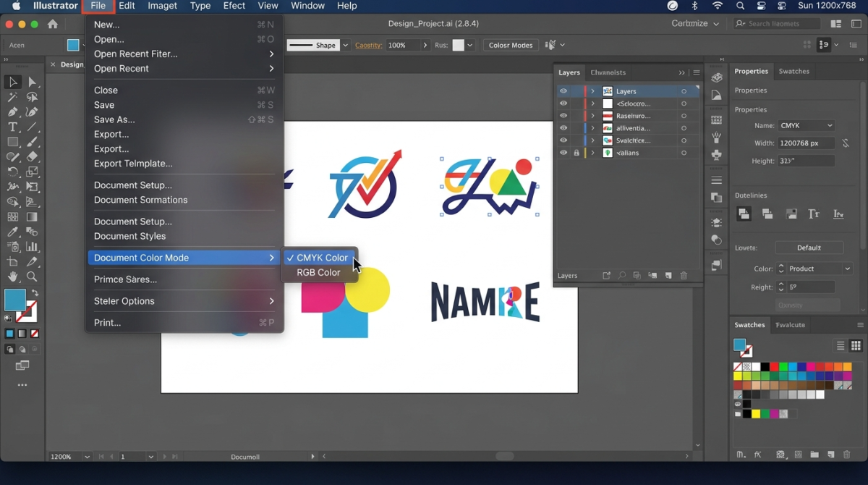Screen dimensions: 868x485
Task: Open 'Steler Options' submenu item
Action: 184,301
